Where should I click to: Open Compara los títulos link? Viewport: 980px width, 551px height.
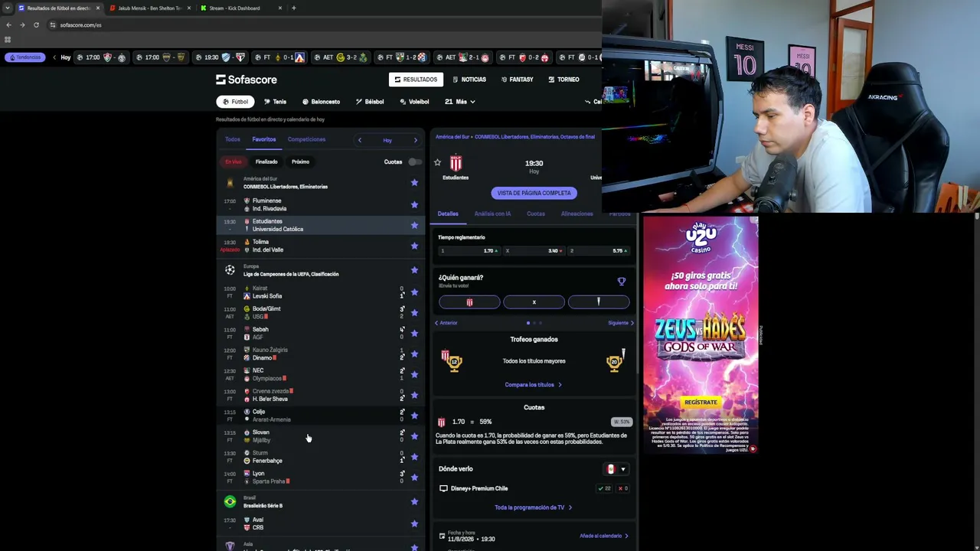point(533,385)
